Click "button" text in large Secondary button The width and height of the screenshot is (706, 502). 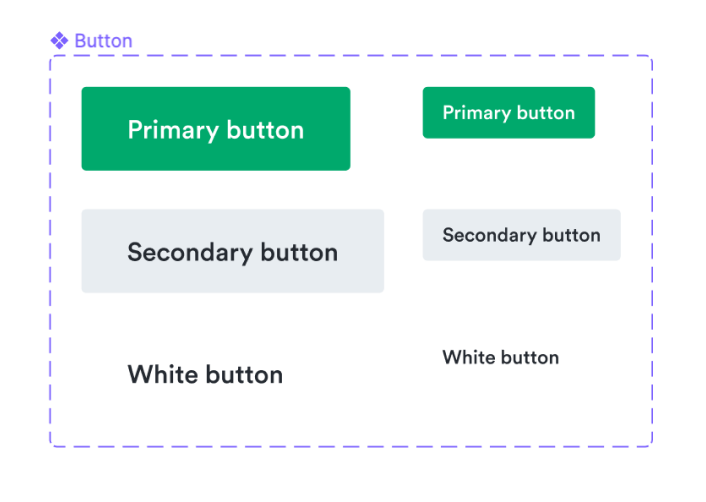[x=299, y=252]
